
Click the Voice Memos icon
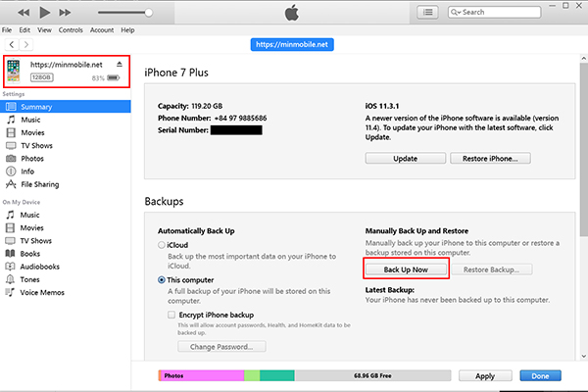coord(11,292)
